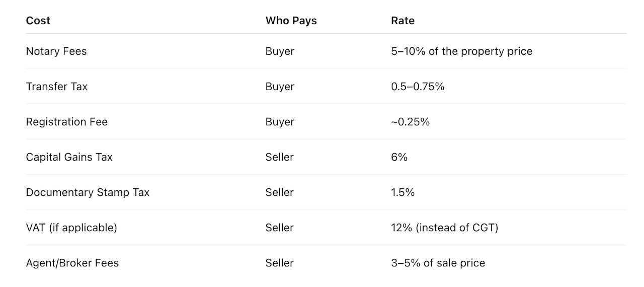This screenshot has width=644, height=287.
Task: Click the Rate column header
Action: [403, 21]
